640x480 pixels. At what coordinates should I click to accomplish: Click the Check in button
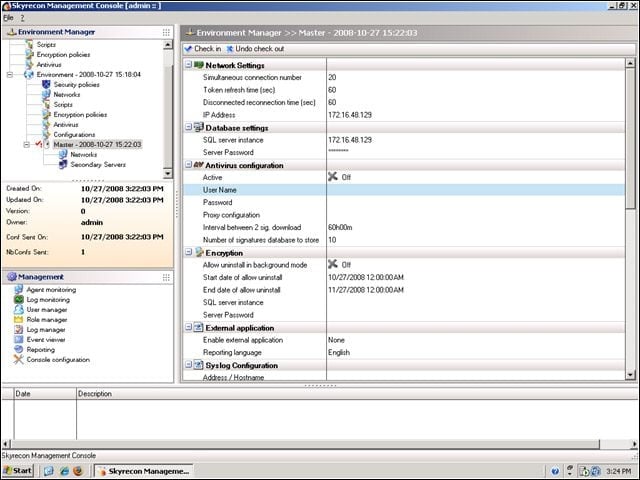tap(203, 49)
